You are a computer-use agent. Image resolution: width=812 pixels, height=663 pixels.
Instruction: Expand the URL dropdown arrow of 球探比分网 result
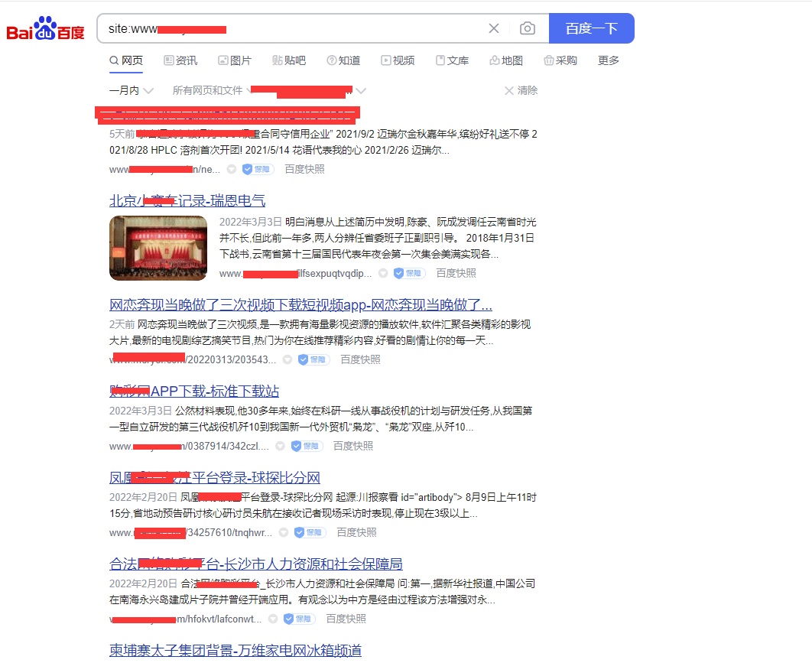tap(283, 532)
